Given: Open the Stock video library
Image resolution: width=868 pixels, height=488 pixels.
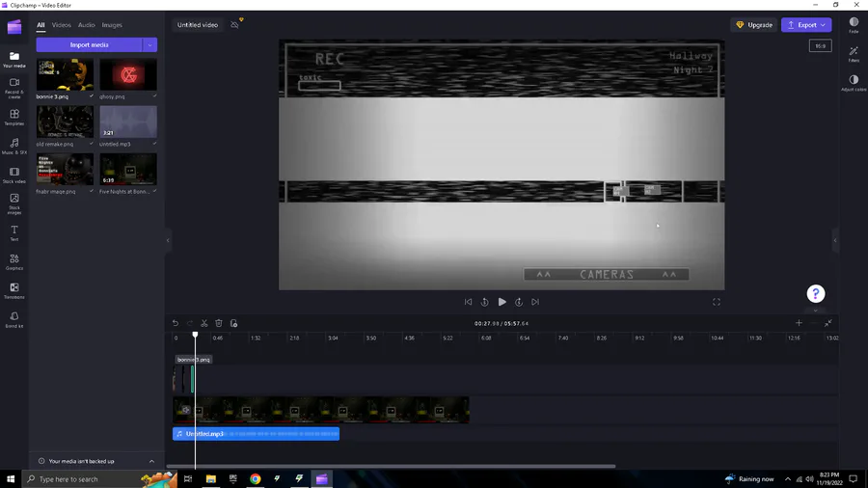Looking at the screenshot, I should coord(14,176).
